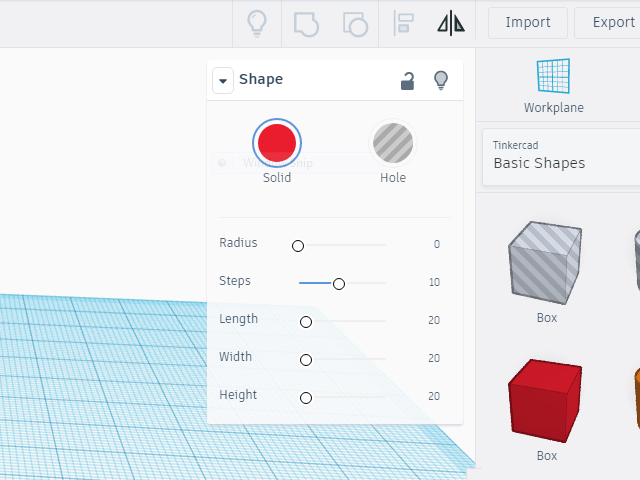640x480 pixels.
Task: Click the Radius value 0
Action: point(437,244)
